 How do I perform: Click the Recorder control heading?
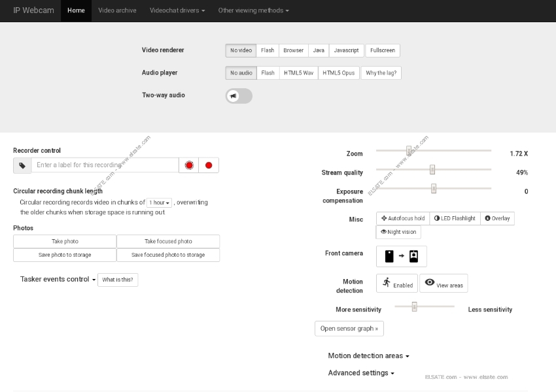click(37, 150)
